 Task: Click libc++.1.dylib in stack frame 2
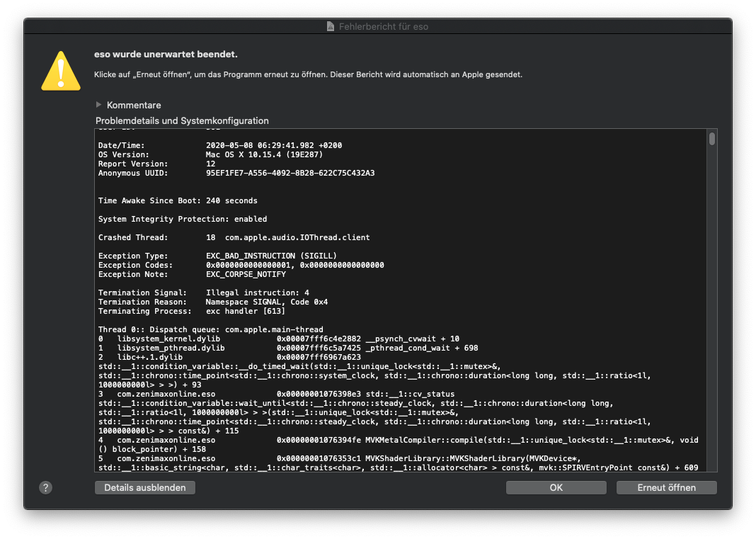click(x=150, y=357)
